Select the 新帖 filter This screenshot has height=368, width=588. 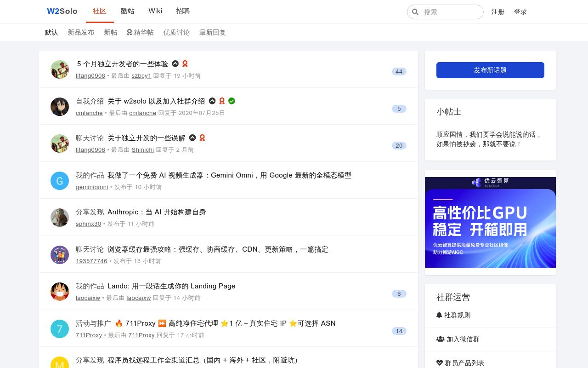110,32
